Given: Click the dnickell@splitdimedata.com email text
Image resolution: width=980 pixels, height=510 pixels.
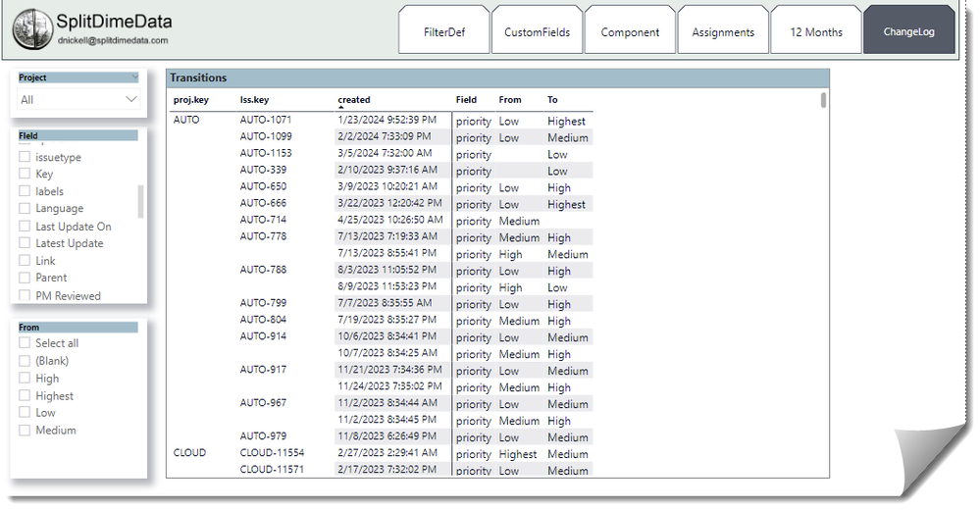Looking at the screenshot, I should pyautogui.click(x=113, y=40).
